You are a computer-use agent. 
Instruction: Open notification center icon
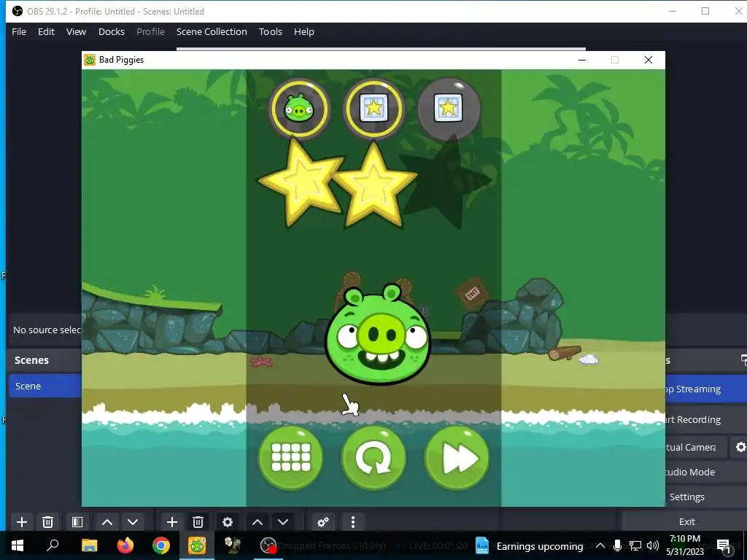(x=723, y=545)
